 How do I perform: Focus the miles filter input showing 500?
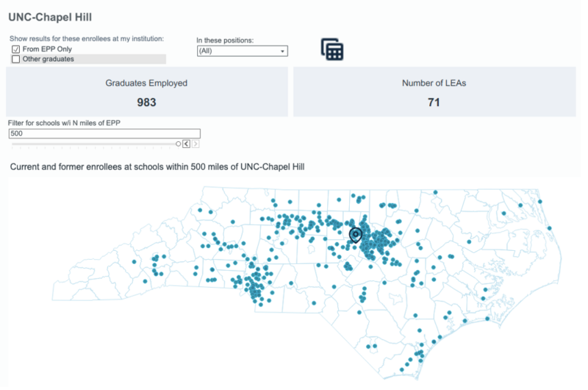tap(104, 134)
